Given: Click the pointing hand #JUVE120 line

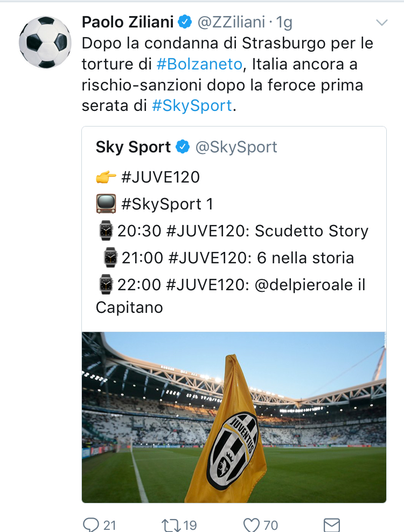Looking at the screenshot, I should 148,177.
